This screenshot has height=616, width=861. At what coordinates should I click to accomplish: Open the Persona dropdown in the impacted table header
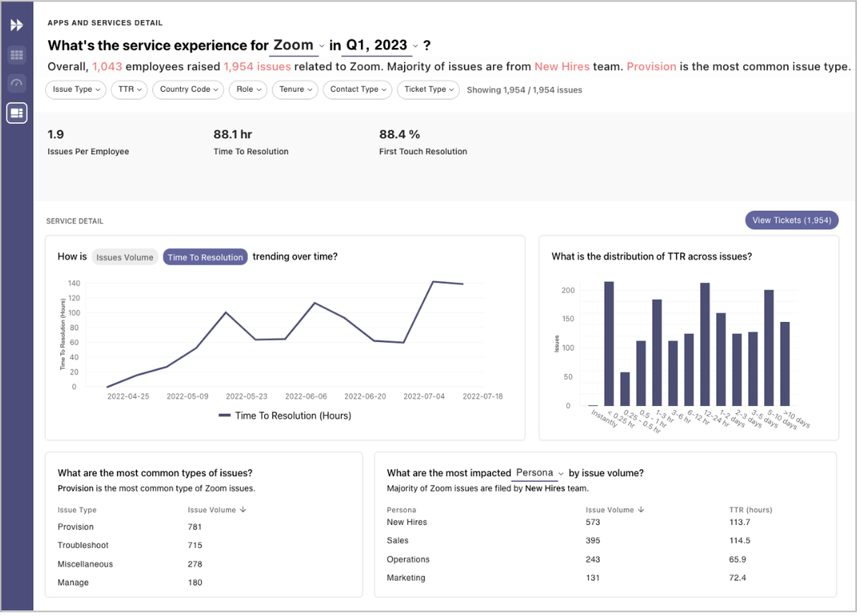[537, 473]
